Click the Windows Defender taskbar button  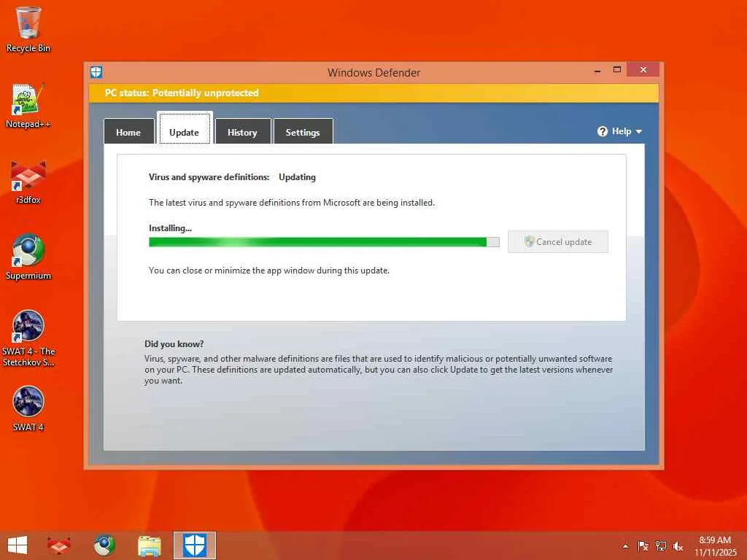(x=194, y=545)
